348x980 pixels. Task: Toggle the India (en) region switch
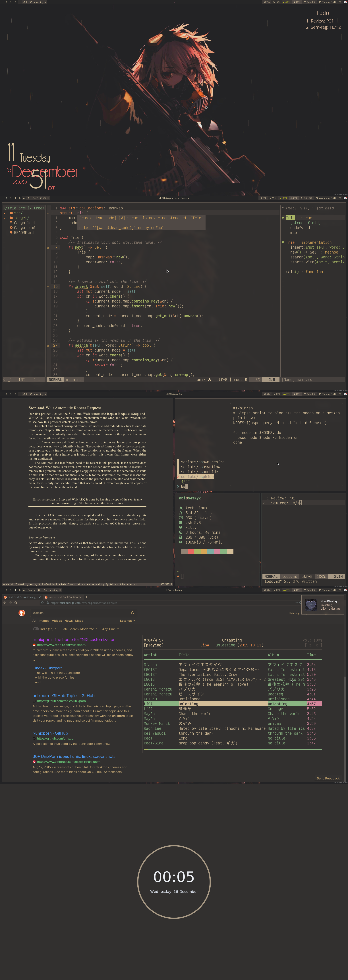[x=36, y=629]
